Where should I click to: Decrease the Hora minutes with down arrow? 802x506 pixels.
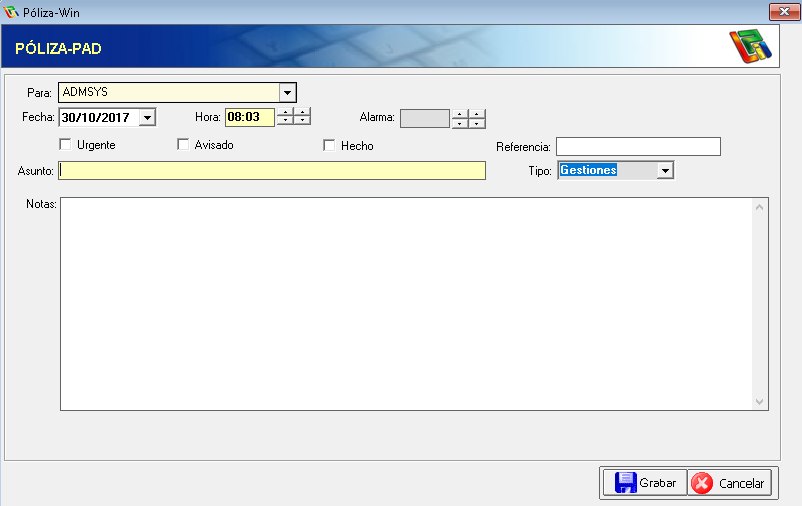point(302,121)
